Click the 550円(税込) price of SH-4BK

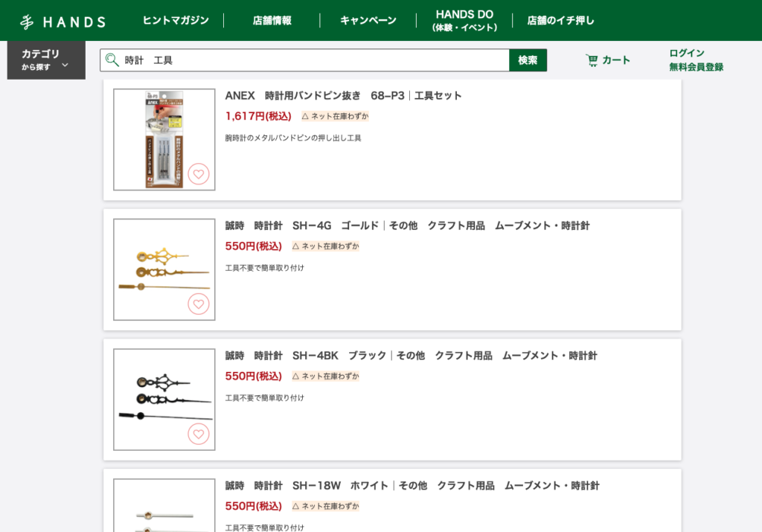pos(253,376)
